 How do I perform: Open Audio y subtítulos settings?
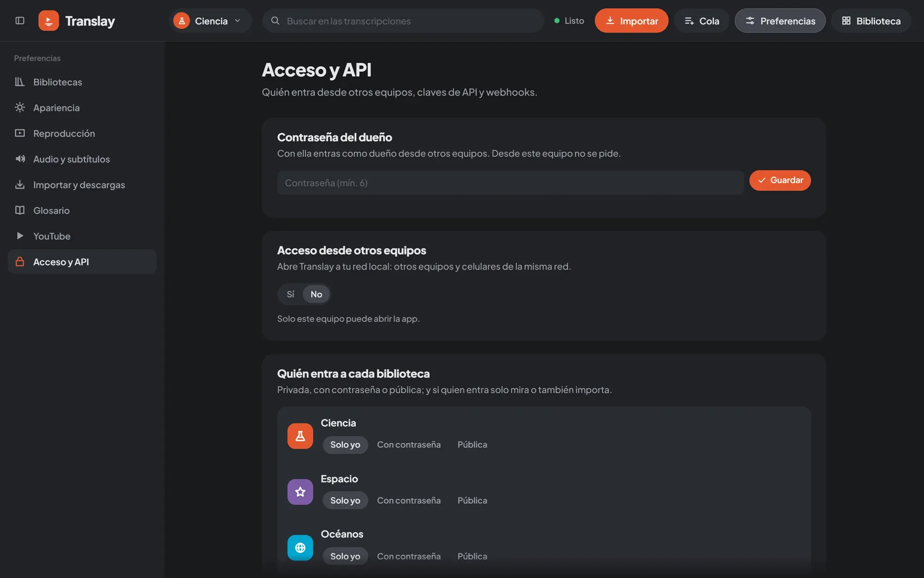(82, 159)
